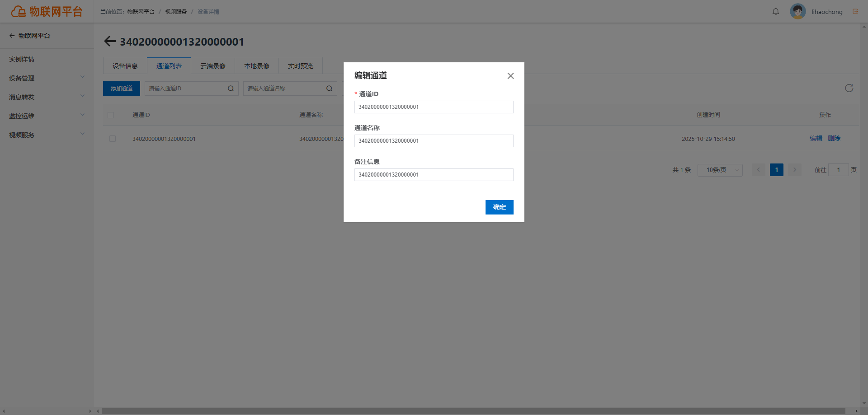Click the 前往 page number input
Viewport: 868px width, 415px height.
838,170
